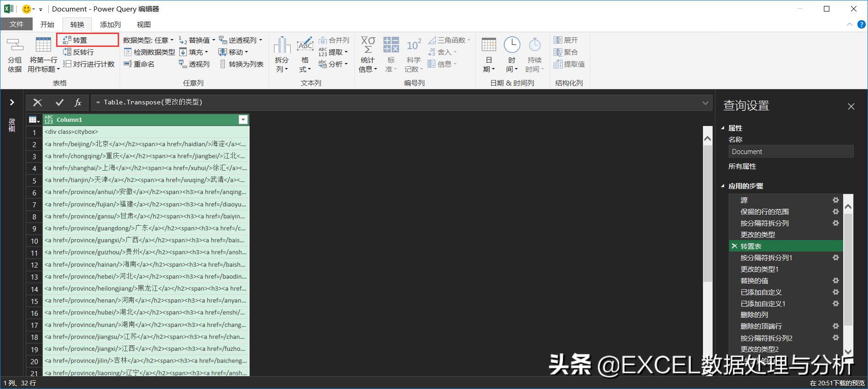The image size is (868, 389).
Task: Click Extract Values (提取值)
Action: tap(569, 64)
